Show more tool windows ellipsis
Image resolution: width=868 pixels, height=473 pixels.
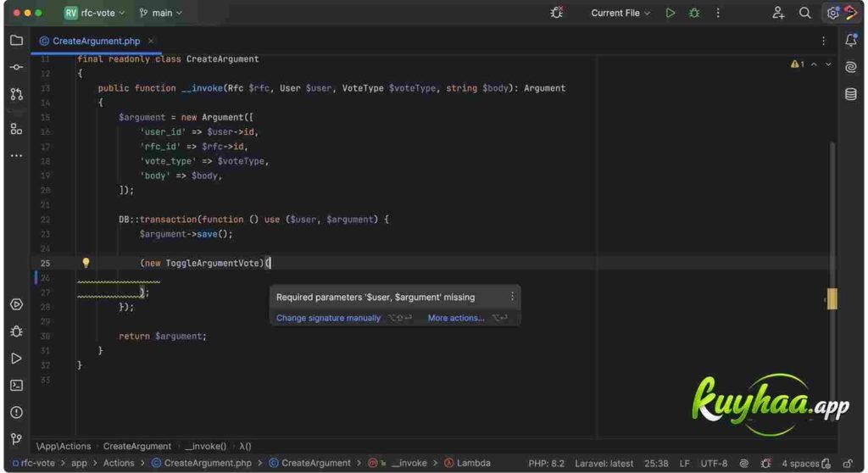17,156
